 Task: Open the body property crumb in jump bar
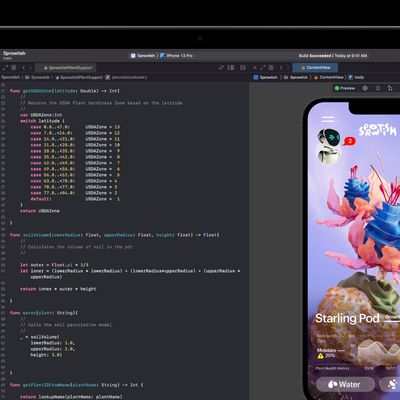pos(356,77)
